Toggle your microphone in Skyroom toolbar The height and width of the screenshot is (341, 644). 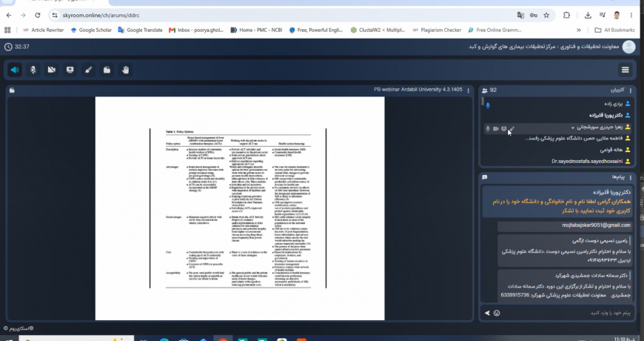click(33, 70)
